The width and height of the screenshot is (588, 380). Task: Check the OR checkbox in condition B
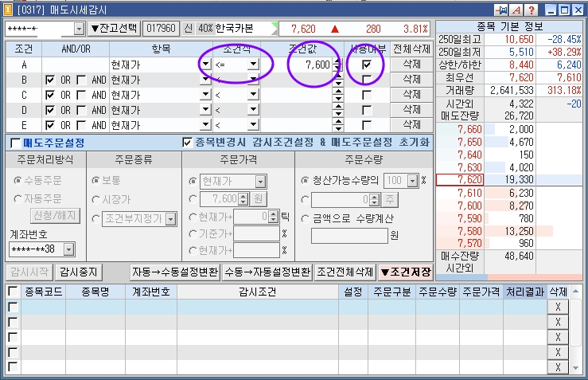49,80
